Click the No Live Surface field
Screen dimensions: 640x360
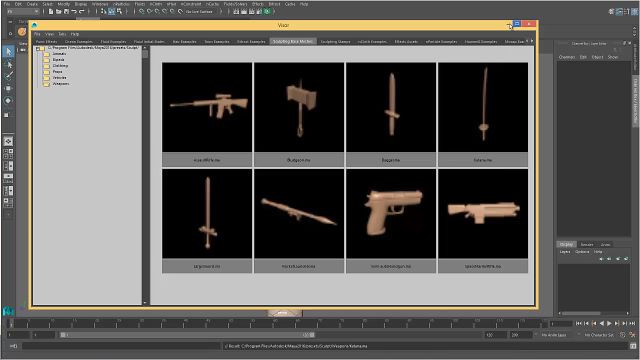point(200,11)
